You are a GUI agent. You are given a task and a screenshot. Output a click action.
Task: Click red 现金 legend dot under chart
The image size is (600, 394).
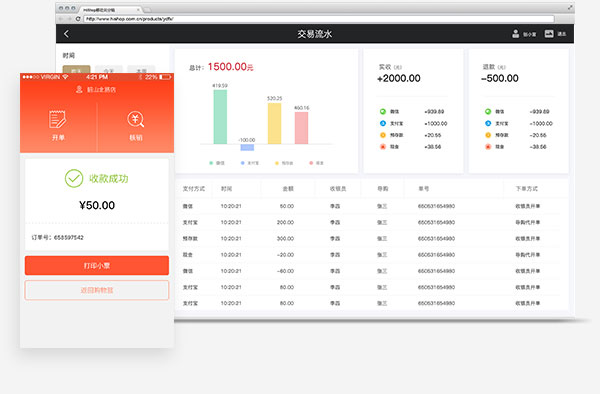[x=311, y=163]
